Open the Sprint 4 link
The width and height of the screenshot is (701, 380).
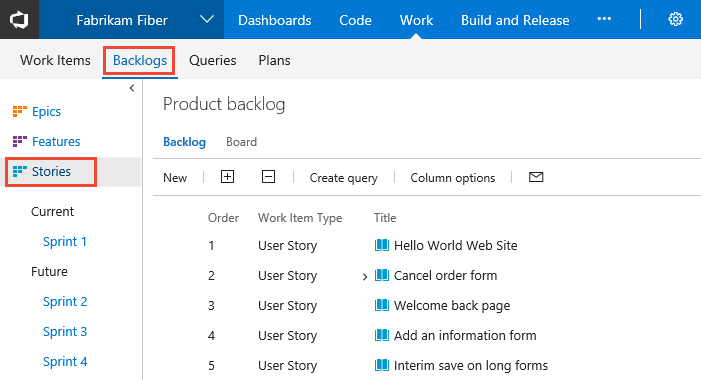pos(65,361)
